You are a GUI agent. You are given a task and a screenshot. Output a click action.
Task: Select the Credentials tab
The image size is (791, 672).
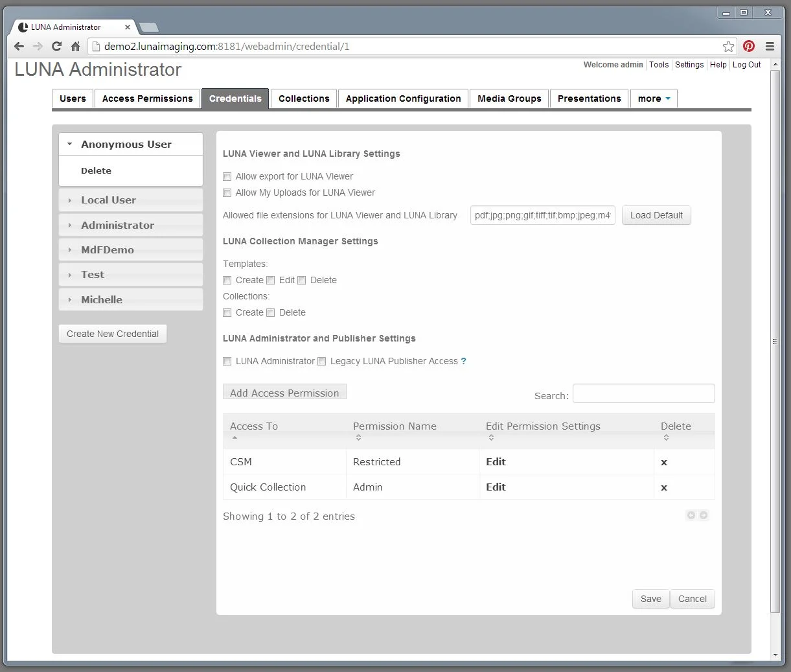(x=235, y=98)
